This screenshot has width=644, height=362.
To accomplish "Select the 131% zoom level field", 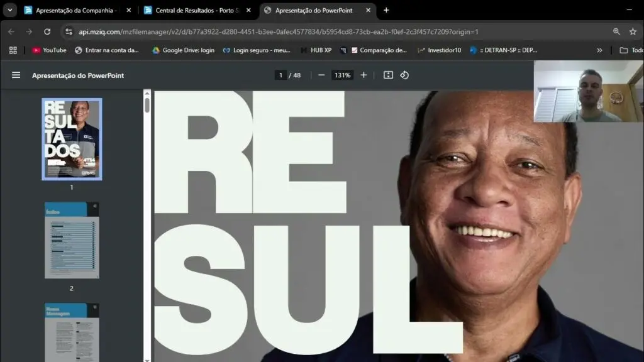I will 342,75.
